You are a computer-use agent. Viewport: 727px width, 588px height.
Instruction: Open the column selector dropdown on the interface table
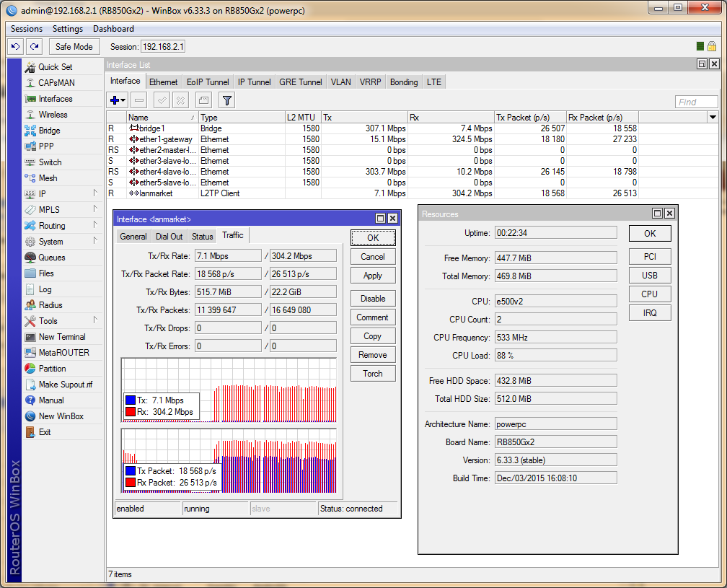(713, 117)
